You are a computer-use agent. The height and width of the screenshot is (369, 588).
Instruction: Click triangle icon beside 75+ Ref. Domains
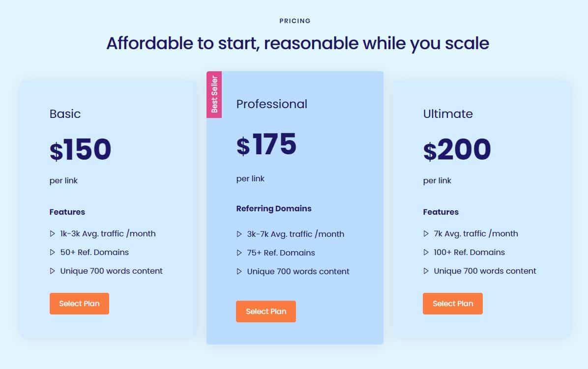239,253
